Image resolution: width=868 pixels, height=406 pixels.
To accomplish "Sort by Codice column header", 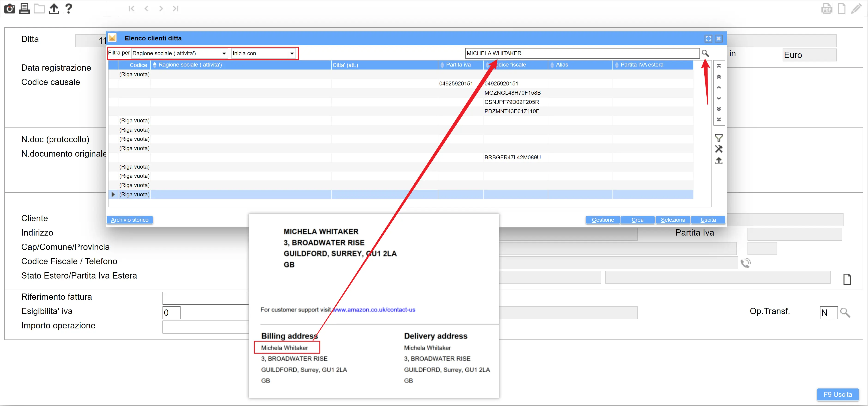I will [x=138, y=65].
